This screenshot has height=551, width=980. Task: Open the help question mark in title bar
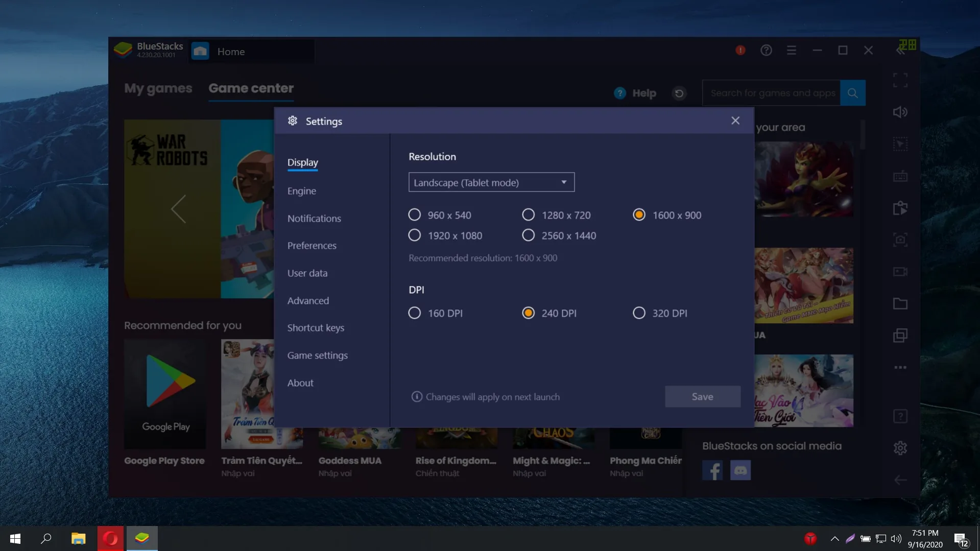pyautogui.click(x=766, y=50)
